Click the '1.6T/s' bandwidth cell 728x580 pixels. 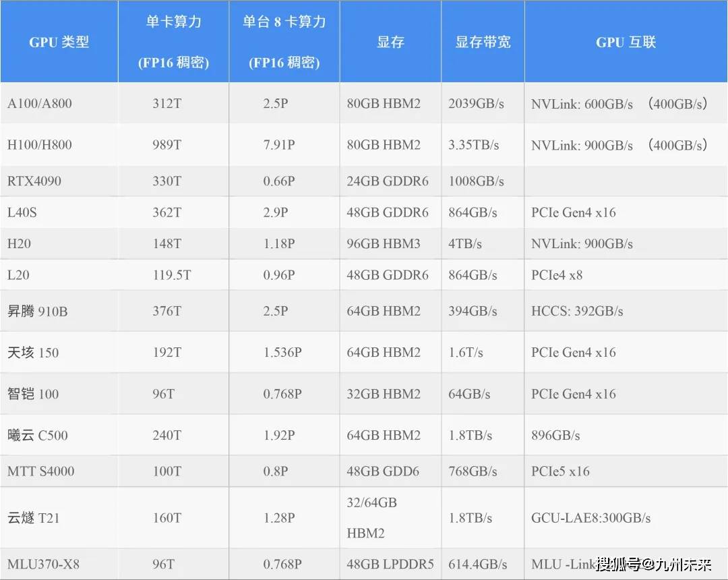click(x=466, y=352)
